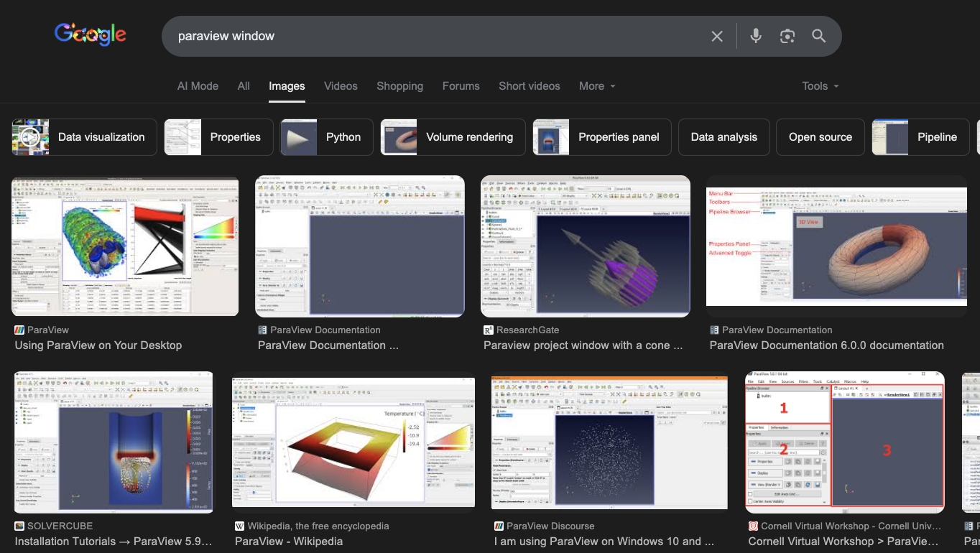The image size is (980, 553).
Task: Open the Tools dropdown
Action: pos(820,86)
